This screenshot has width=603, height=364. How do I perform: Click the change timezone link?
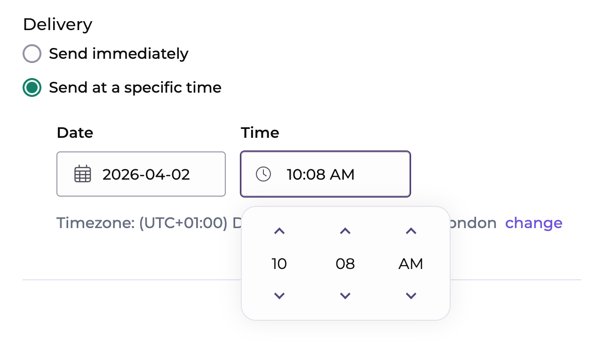pyautogui.click(x=534, y=223)
